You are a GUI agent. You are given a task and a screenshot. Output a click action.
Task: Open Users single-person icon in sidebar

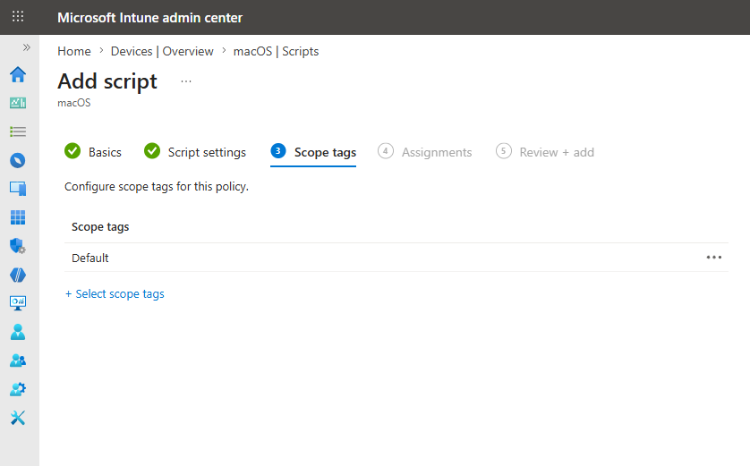coord(18,332)
